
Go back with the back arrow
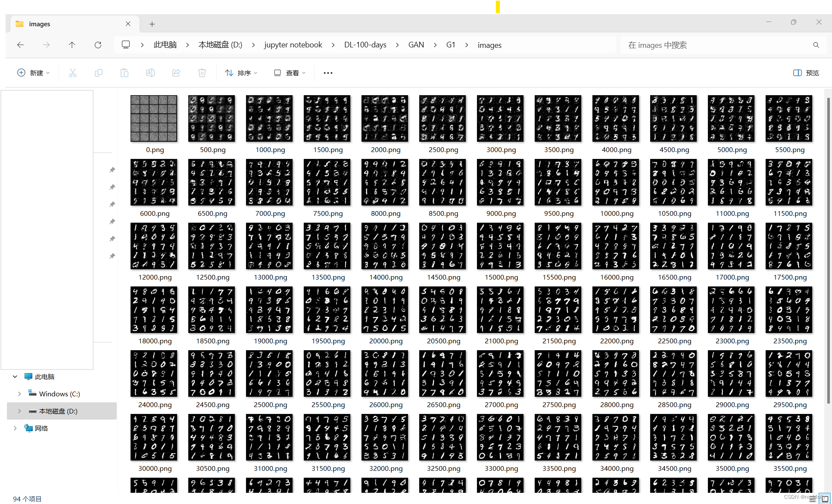(20, 45)
